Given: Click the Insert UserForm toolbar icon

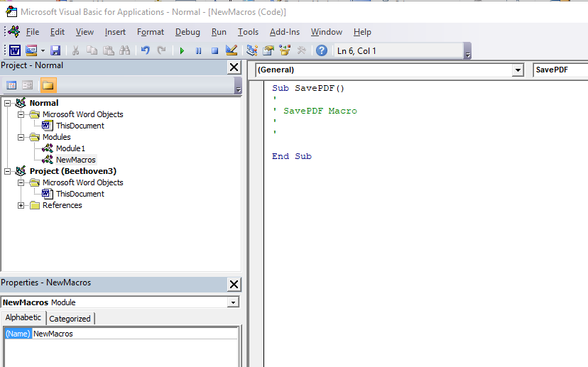Looking at the screenshot, I should (31, 50).
